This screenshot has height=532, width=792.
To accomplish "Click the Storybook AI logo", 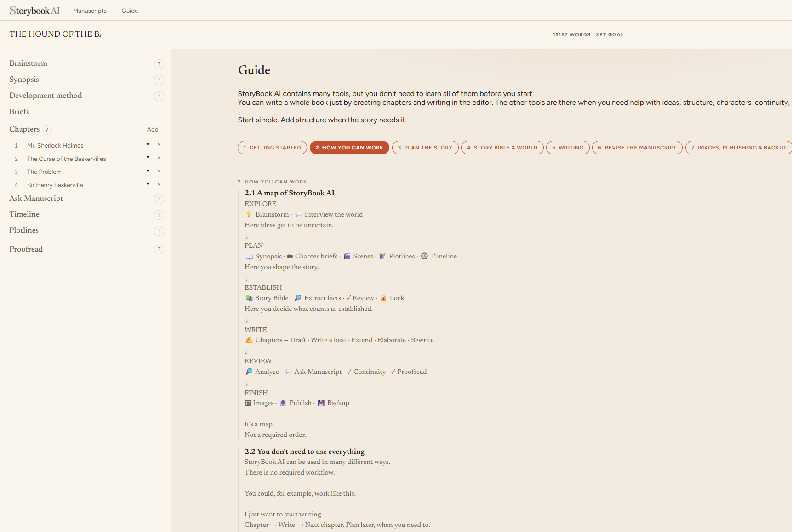I will pyautogui.click(x=34, y=11).
